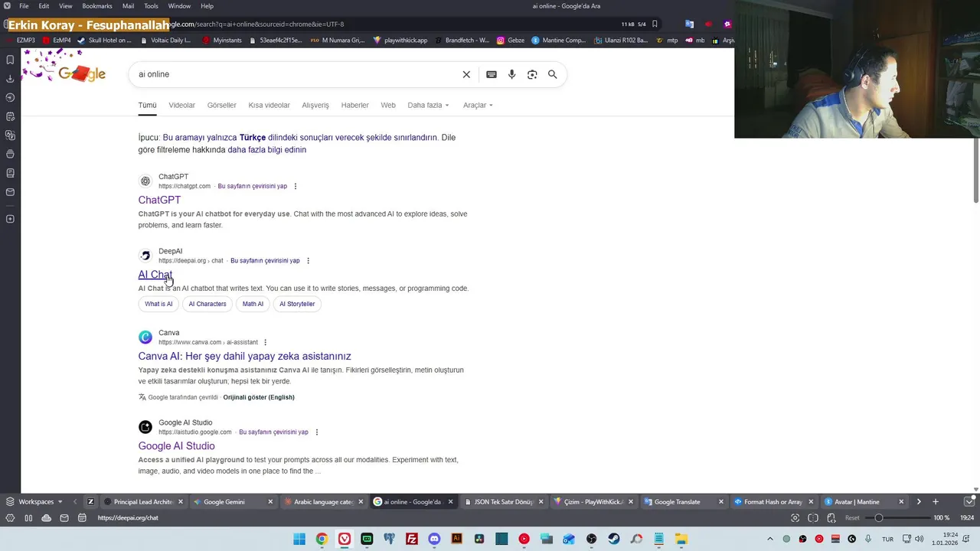Switch to the Google Gemini tab

point(233,502)
